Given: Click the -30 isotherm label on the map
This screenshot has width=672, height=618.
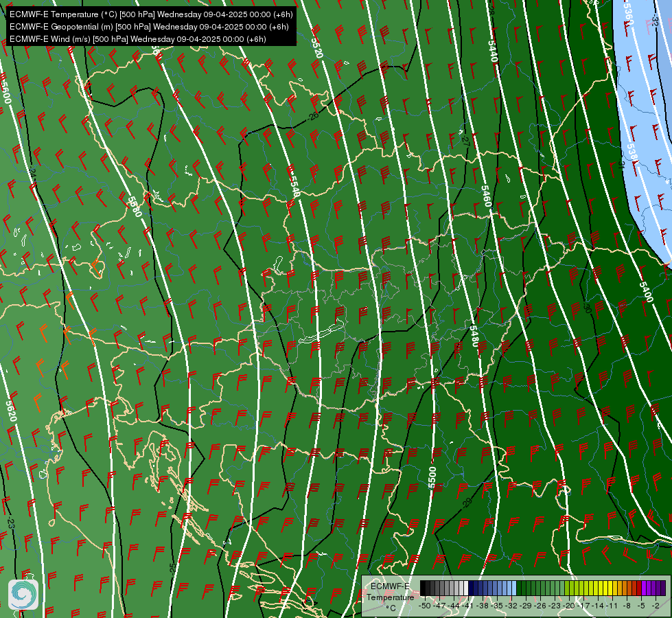Looking at the screenshot, I should (x=587, y=308).
